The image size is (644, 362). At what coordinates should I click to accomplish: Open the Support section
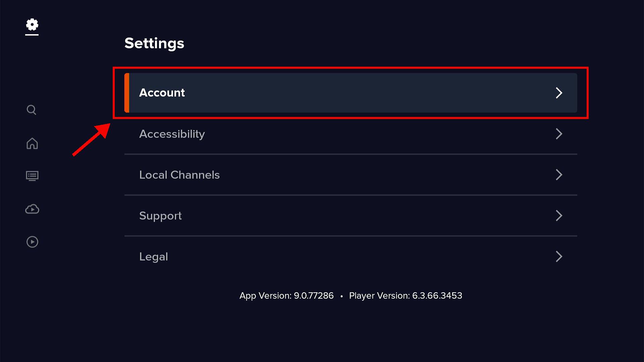click(160, 216)
